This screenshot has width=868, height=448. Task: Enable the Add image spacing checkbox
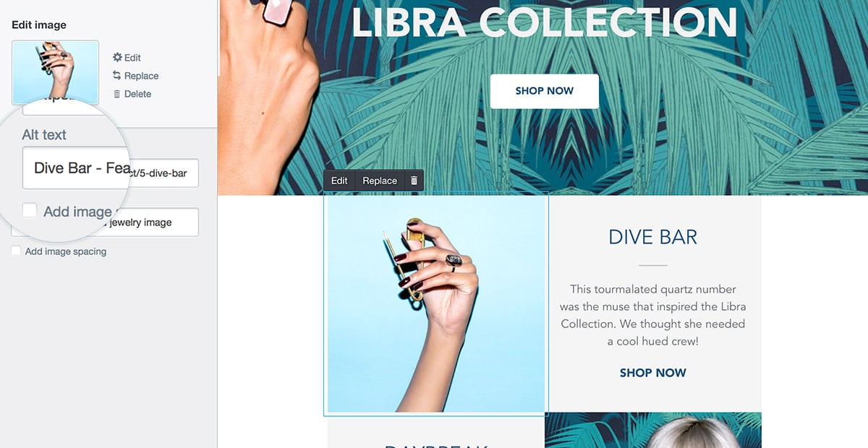16,251
